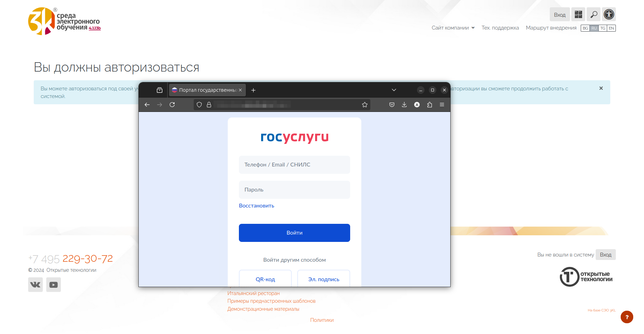644x334 pixels.
Task: Open the blocks grid icon in header
Action: point(578,14)
